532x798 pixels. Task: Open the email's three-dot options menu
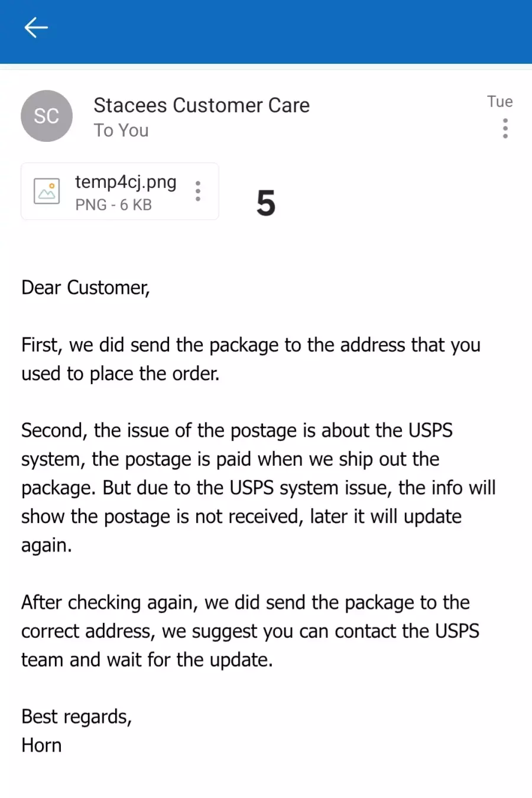(505, 128)
